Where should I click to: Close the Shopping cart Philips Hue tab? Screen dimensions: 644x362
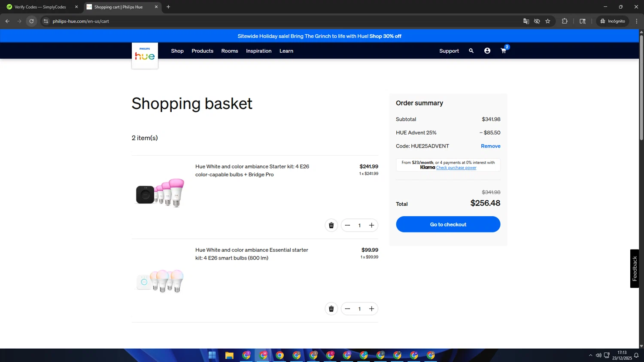156,7
